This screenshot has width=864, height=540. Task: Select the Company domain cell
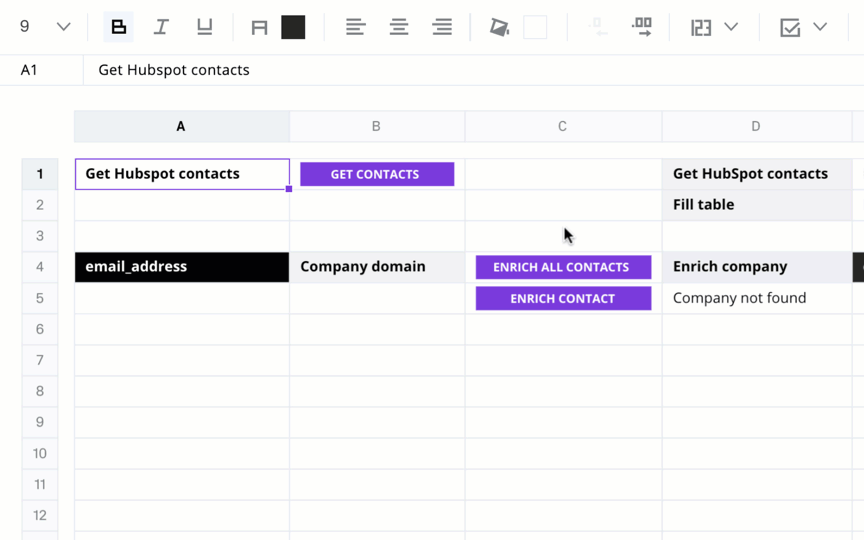point(377,267)
